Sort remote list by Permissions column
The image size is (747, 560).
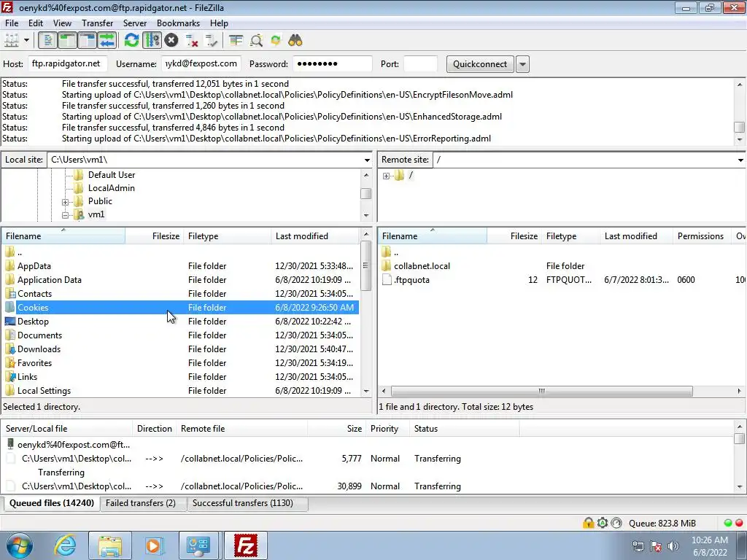700,236
